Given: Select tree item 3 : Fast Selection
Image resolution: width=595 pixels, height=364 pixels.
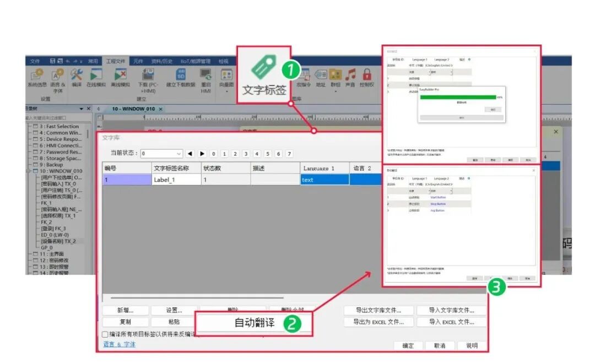Looking at the screenshot, I should click(x=59, y=126).
